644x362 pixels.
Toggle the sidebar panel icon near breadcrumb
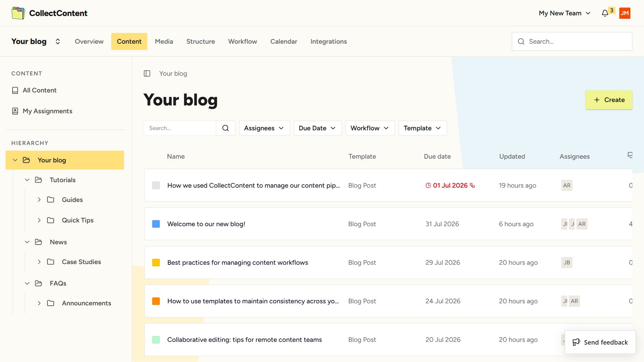(x=147, y=73)
